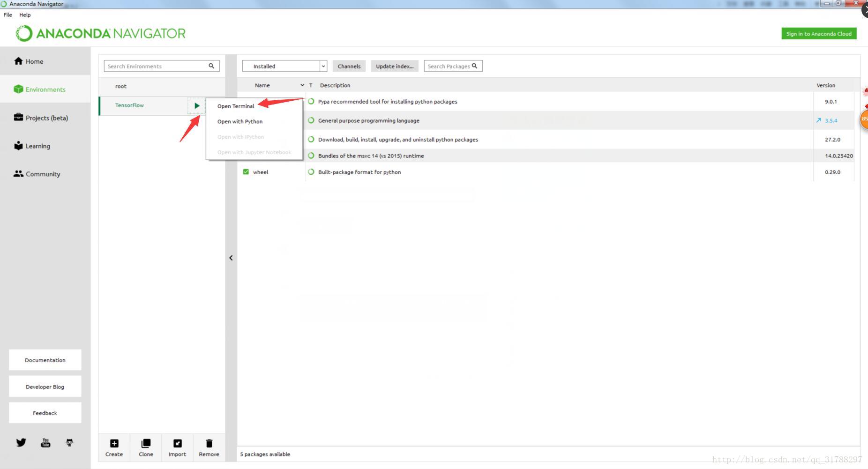Click Sign in to Anaconda Cloud

tap(819, 34)
